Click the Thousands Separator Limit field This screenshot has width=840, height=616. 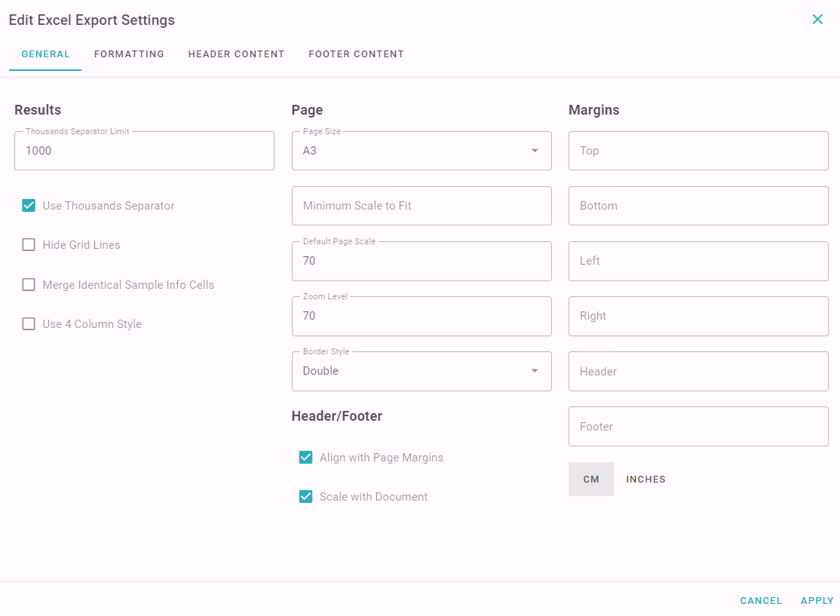point(144,151)
